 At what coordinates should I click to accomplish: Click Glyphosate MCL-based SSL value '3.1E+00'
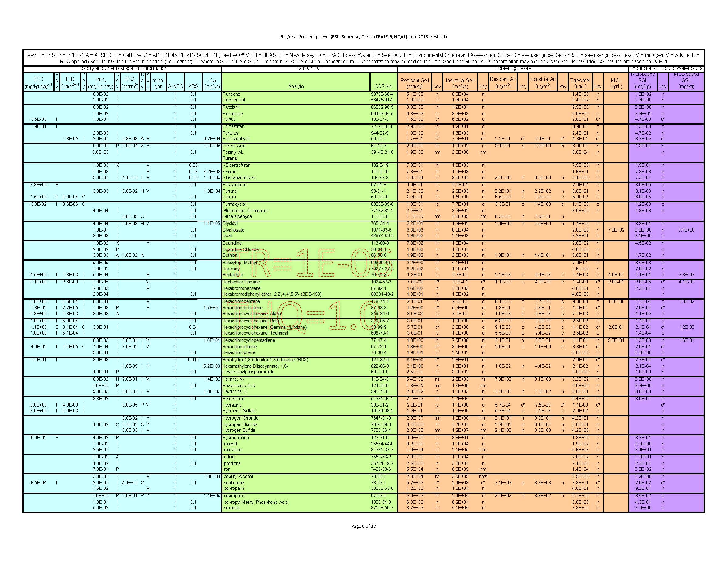(x=686, y=230)
